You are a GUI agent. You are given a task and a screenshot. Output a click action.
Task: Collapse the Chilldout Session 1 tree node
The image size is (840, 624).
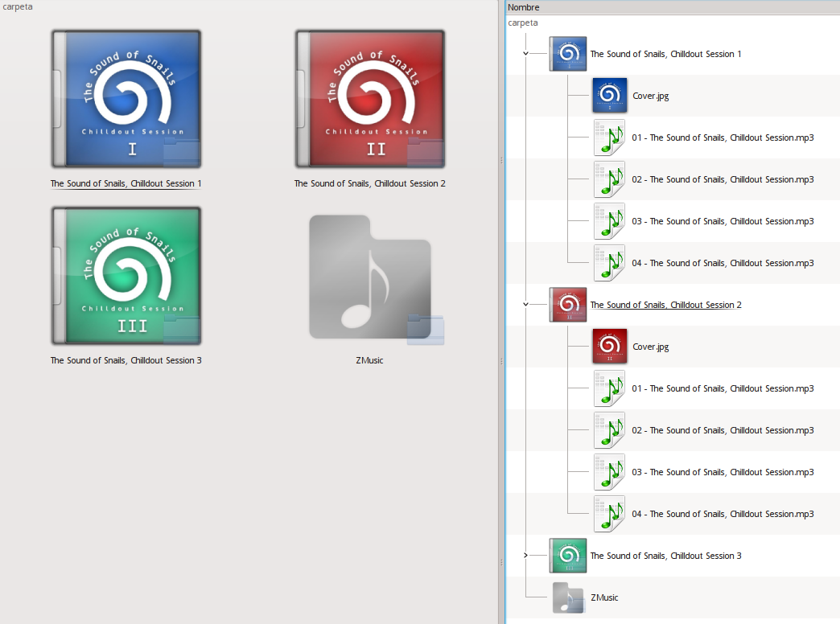[525, 54]
